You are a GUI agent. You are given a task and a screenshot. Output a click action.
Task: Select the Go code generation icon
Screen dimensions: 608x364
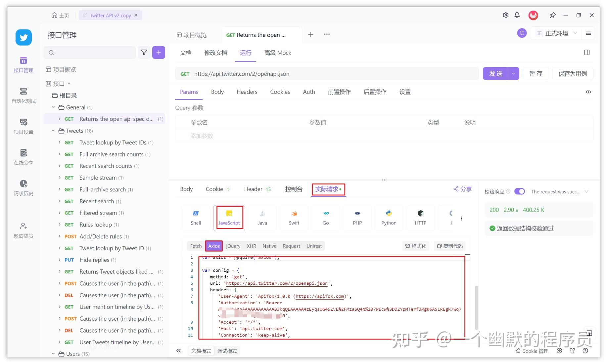[325, 218]
